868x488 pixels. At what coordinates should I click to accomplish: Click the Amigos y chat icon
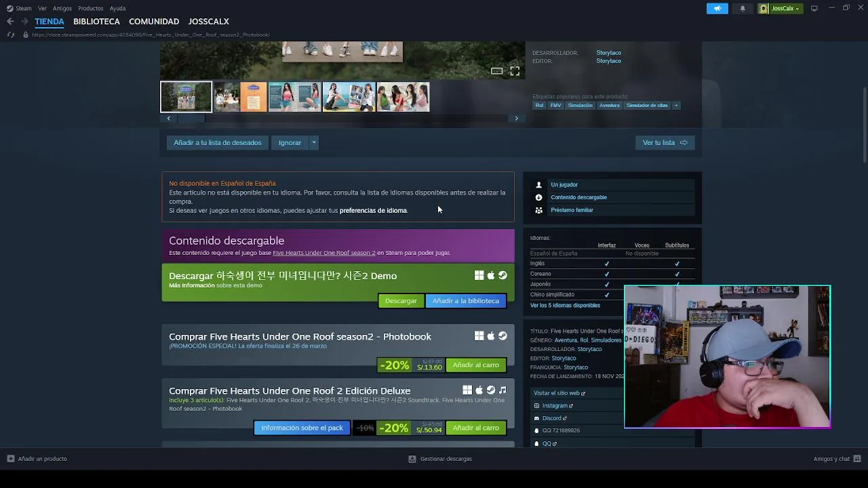click(857, 459)
